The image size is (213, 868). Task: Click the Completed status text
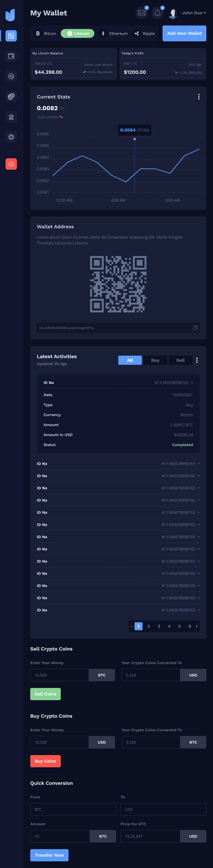182,444
